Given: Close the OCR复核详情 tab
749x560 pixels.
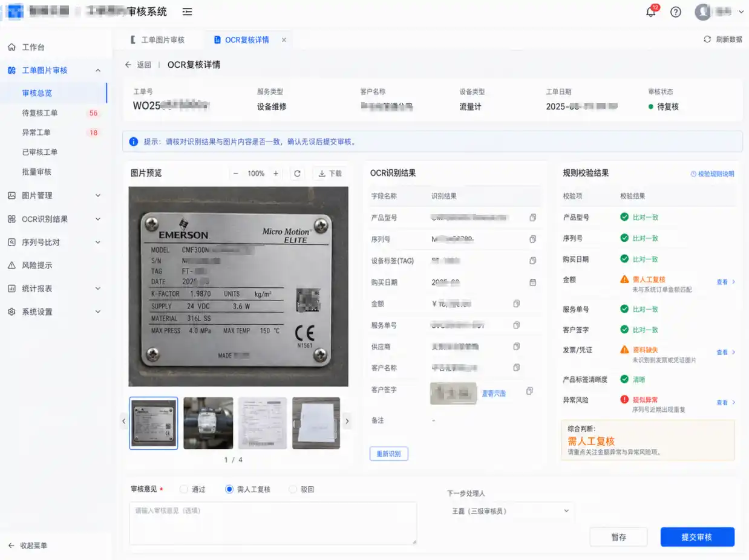Looking at the screenshot, I should [284, 40].
